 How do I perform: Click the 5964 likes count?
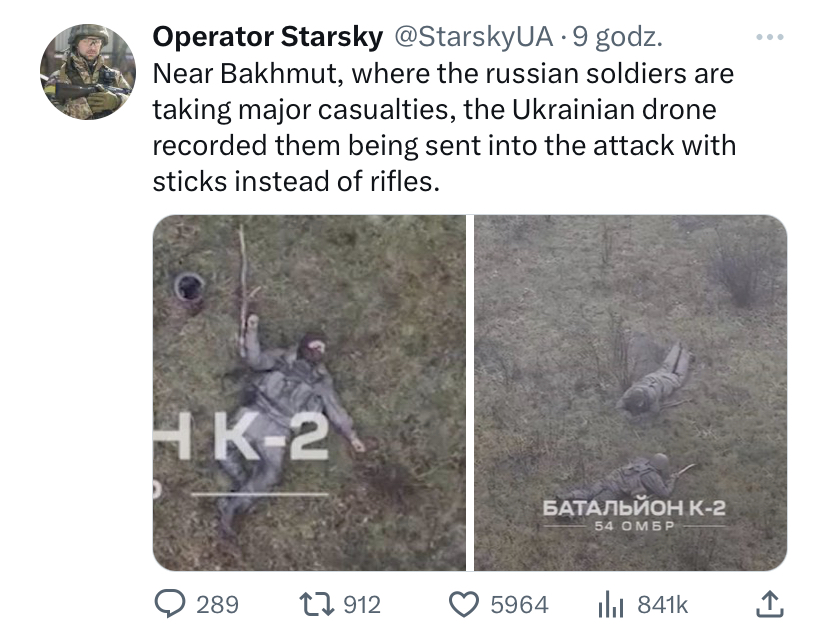tap(520, 604)
